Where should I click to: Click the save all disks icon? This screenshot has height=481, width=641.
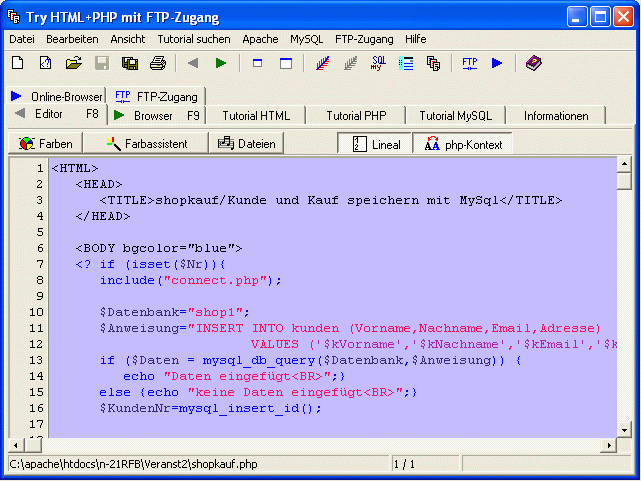(129, 63)
